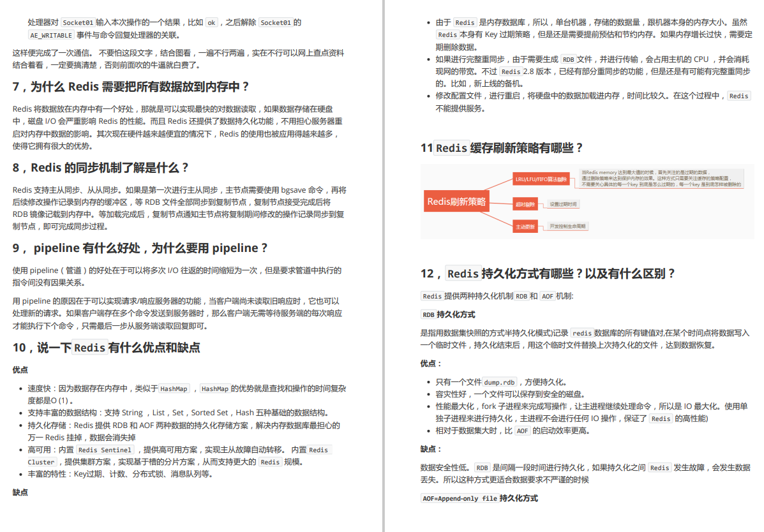Click the 'RDB 持久化方式' subheading
The image size is (764, 532).
[448, 314]
